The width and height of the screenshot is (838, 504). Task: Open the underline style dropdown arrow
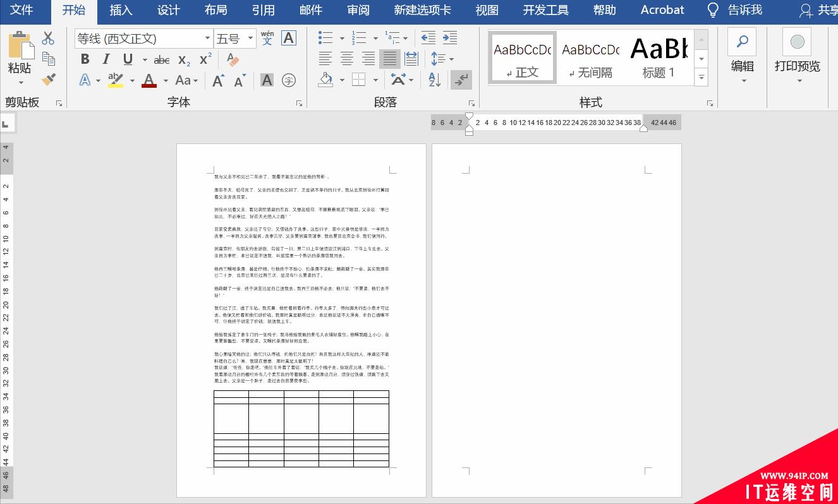coord(145,60)
